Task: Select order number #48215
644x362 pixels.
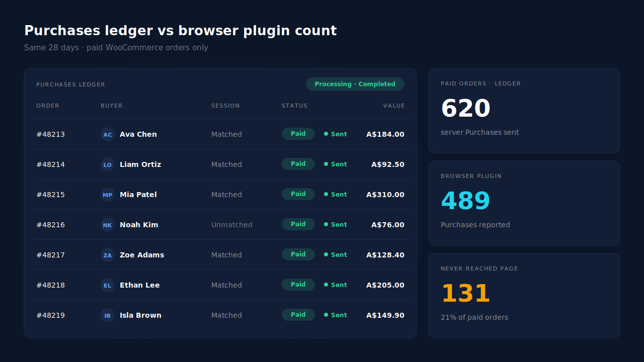Action: coord(50,195)
